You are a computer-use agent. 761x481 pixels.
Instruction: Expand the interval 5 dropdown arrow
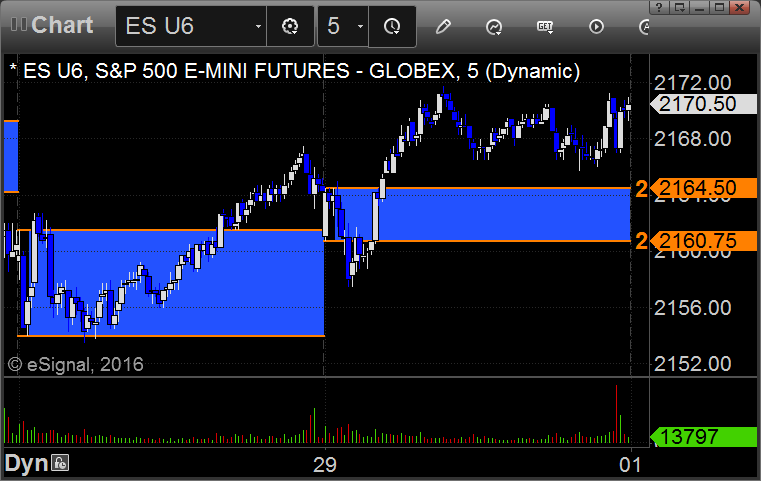pos(360,27)
